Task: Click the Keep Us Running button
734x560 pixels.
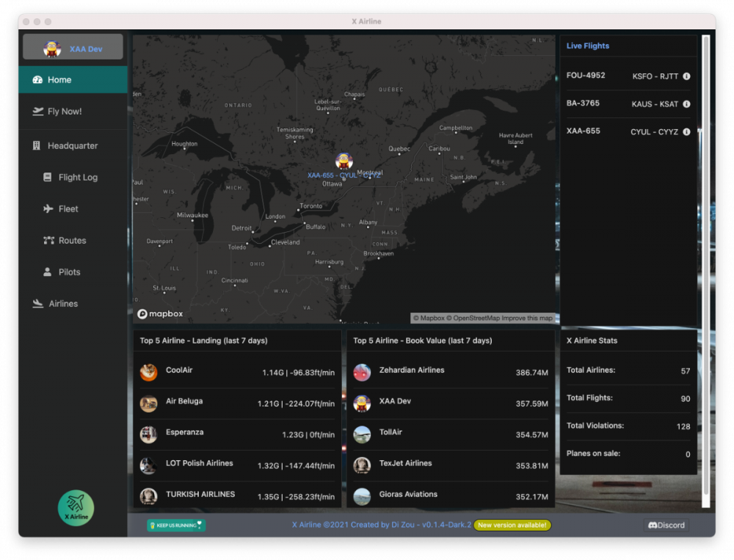Action: pos(176,526)
